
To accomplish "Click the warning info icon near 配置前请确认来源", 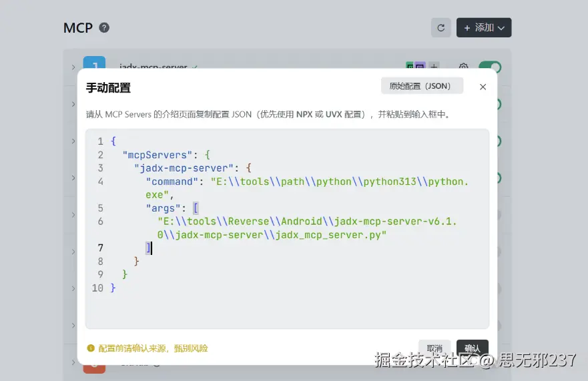I will coord(91,348).
